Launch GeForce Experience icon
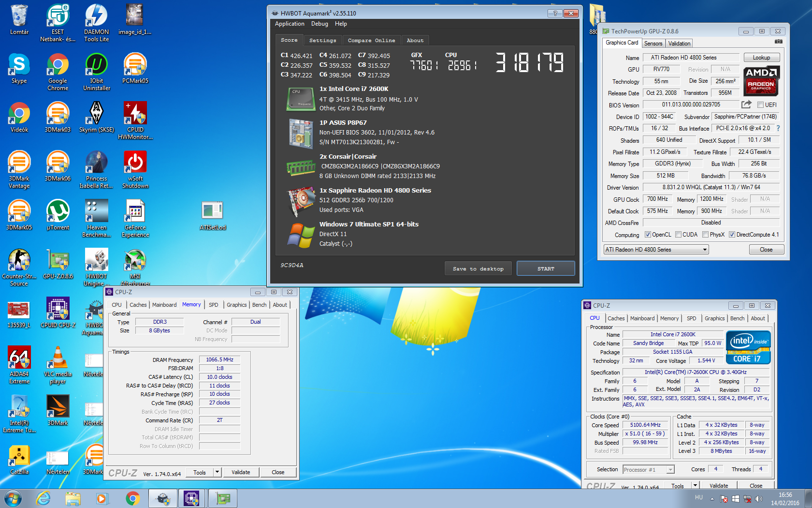Viewport: 812px width, 508px height. click(x=135, y=218)
